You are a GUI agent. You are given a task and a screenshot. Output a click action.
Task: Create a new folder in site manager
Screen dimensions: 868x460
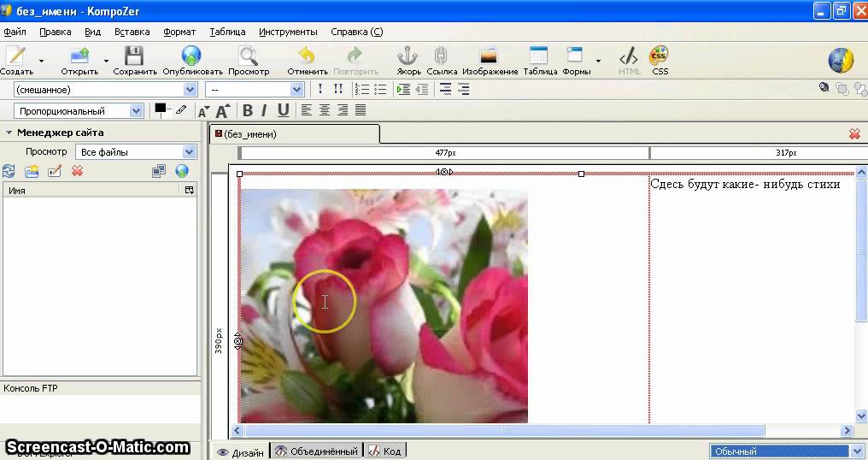click(x=32, y=171)
